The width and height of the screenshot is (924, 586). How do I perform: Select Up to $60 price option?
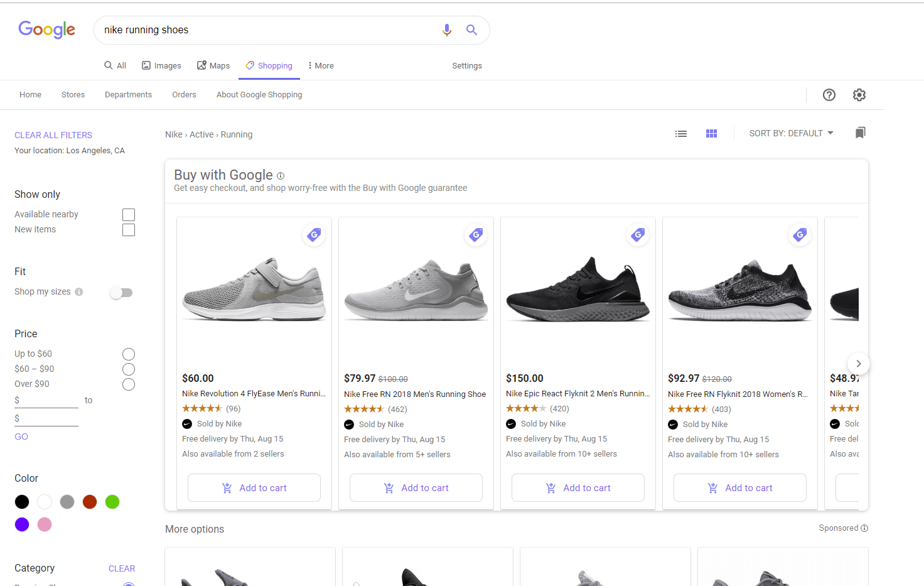[129, 354]
